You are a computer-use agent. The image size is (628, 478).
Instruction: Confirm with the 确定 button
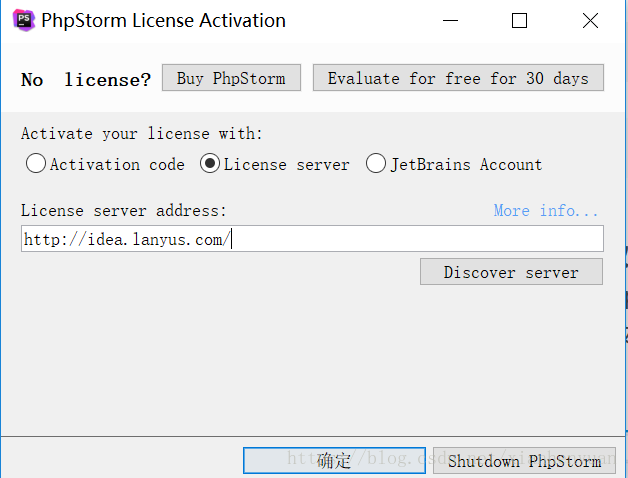[x=334, y=460]
